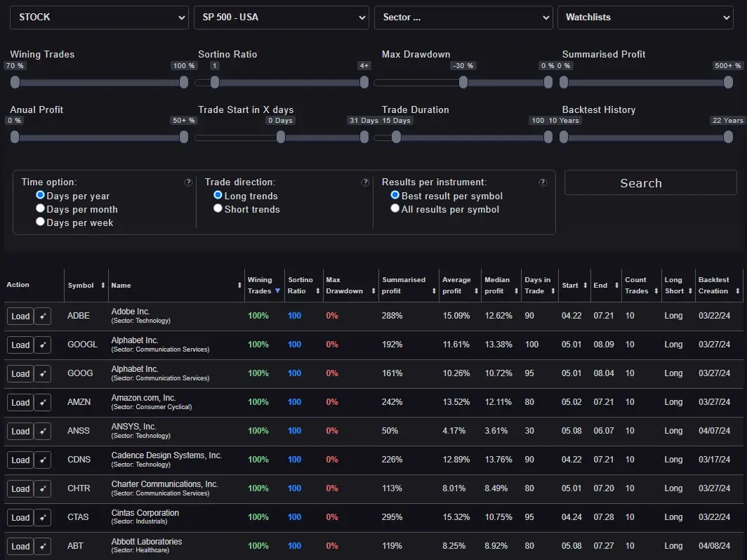
Task: Select All results per symbol
Action: coord(395,208)
